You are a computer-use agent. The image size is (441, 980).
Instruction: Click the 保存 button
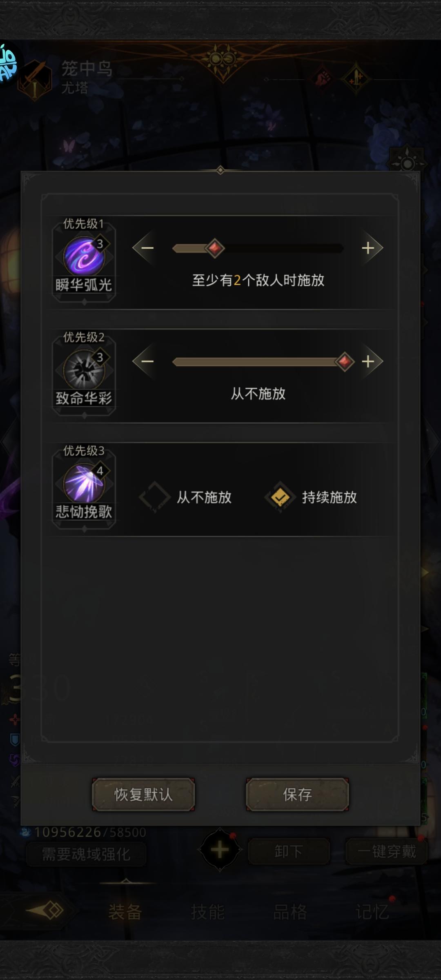click(297, 794)
